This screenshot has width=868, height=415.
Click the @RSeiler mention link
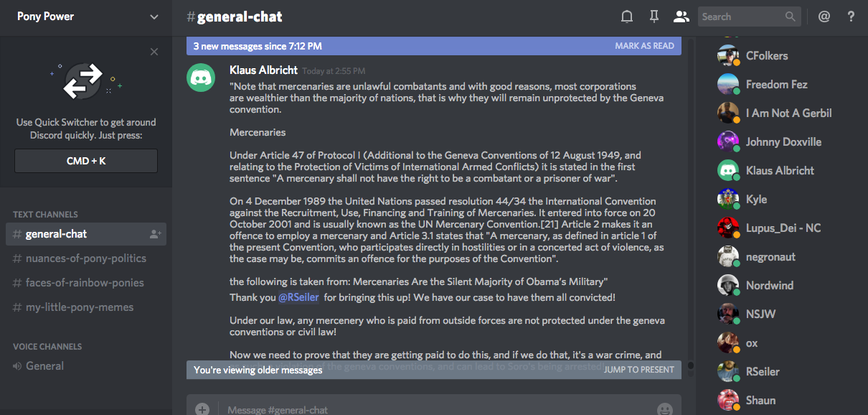298,297
